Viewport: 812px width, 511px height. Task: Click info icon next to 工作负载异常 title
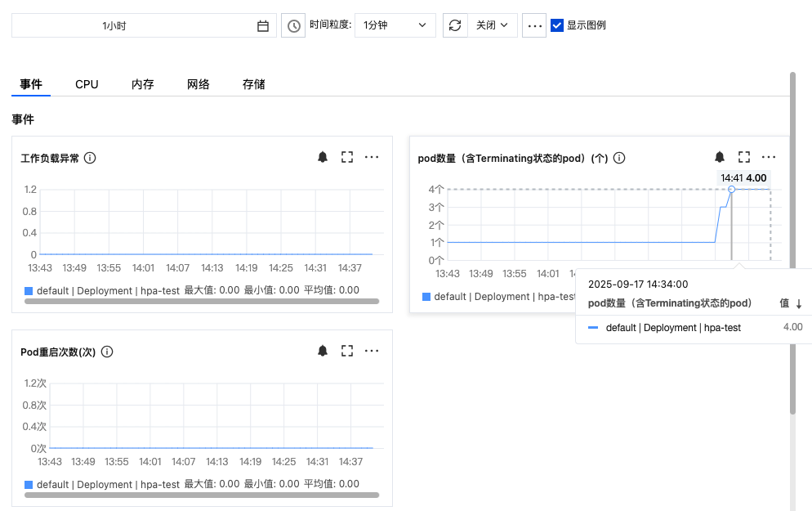coord(90,158)
